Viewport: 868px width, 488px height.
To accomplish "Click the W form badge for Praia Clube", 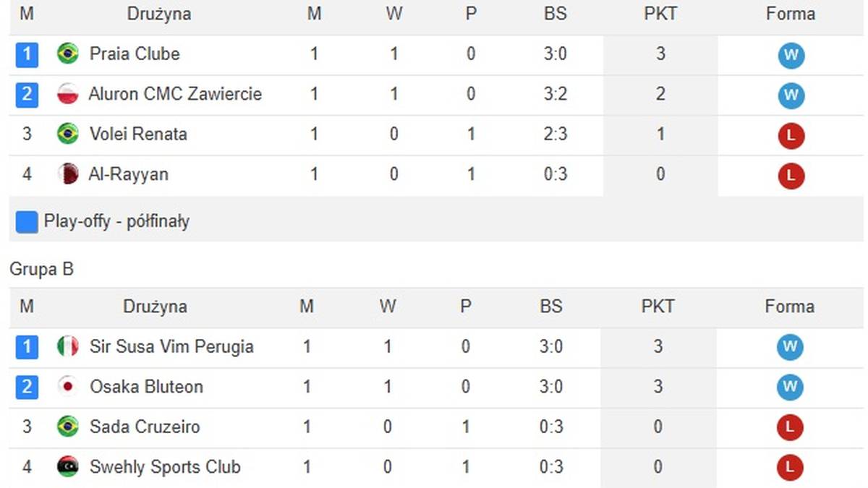I will pyautogui.click(x=791, y=55).
